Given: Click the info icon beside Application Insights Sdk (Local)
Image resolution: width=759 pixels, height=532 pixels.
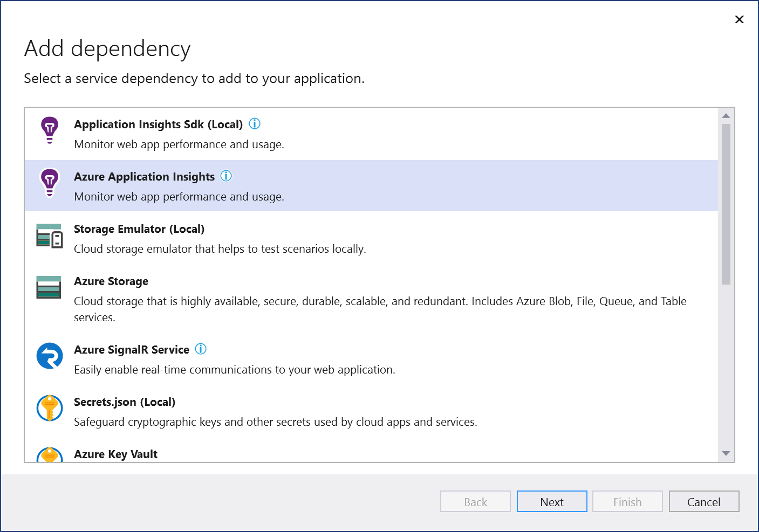Looking at the screenshot, I should pyautogui.click(x=254, y=123).
